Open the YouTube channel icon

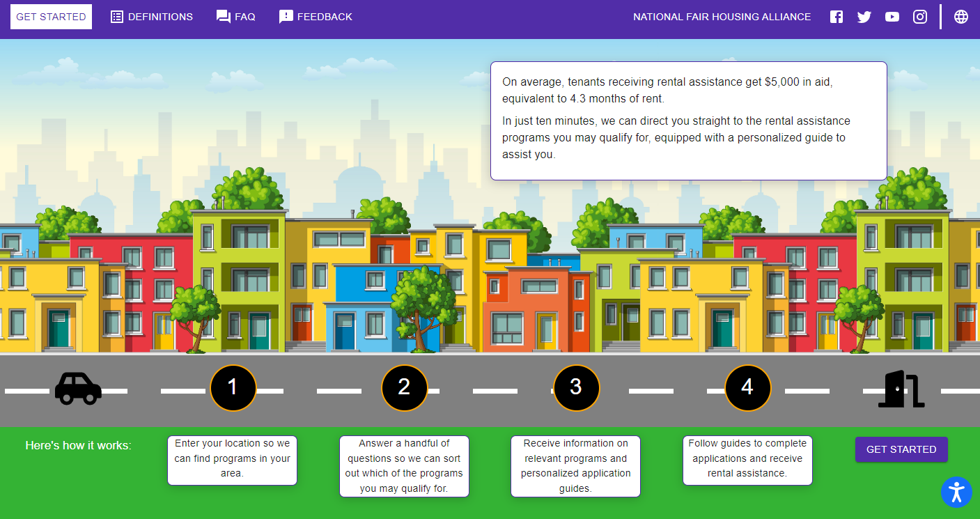pos(892,17)
